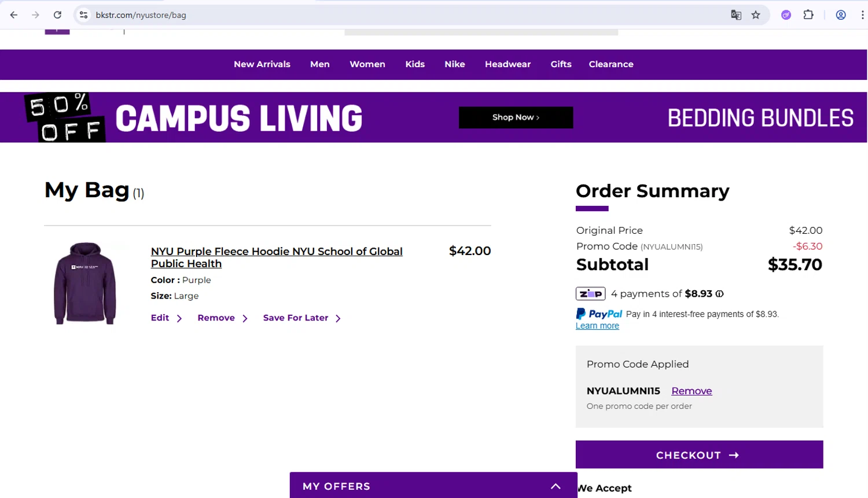This screenshot has height=498, width=868.
Task: View site information icon in address bar
Action: 84,15
